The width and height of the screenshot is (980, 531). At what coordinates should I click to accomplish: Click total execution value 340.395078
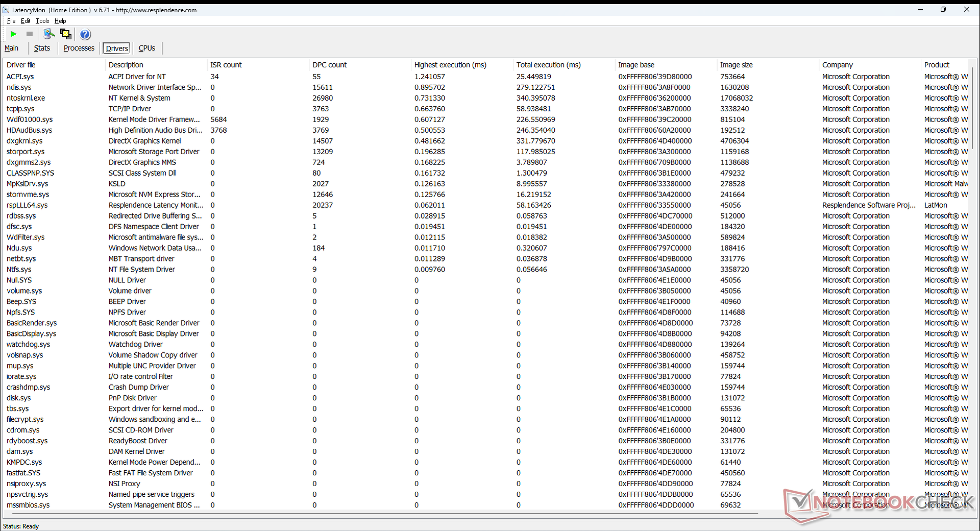pyautogui.click(x=536, y=98)
